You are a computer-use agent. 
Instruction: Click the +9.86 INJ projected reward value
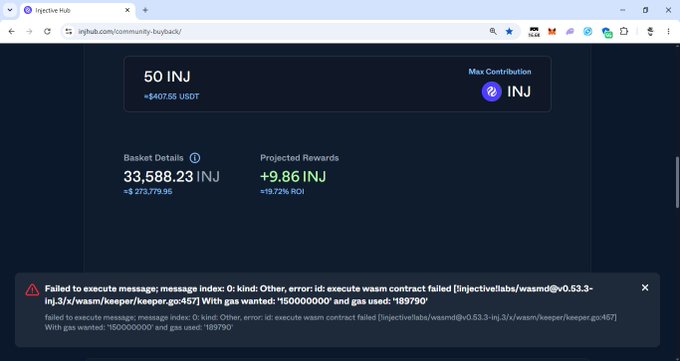[293, 177]
